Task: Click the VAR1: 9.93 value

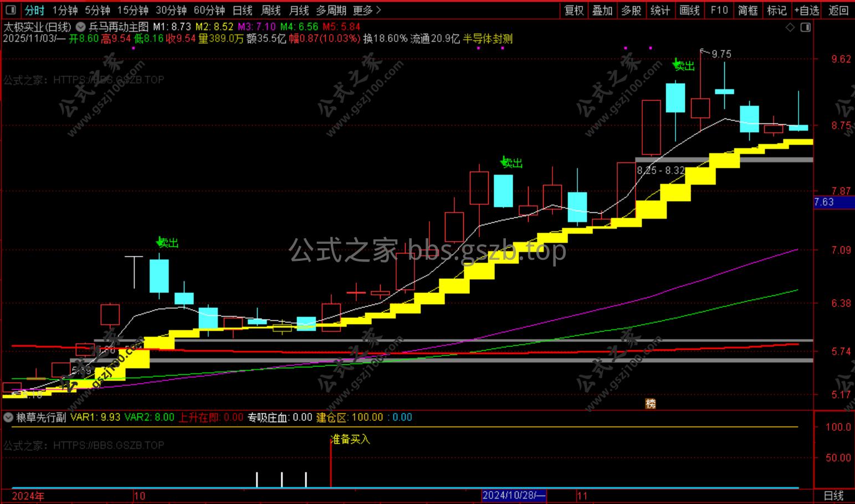Action: 95,417
